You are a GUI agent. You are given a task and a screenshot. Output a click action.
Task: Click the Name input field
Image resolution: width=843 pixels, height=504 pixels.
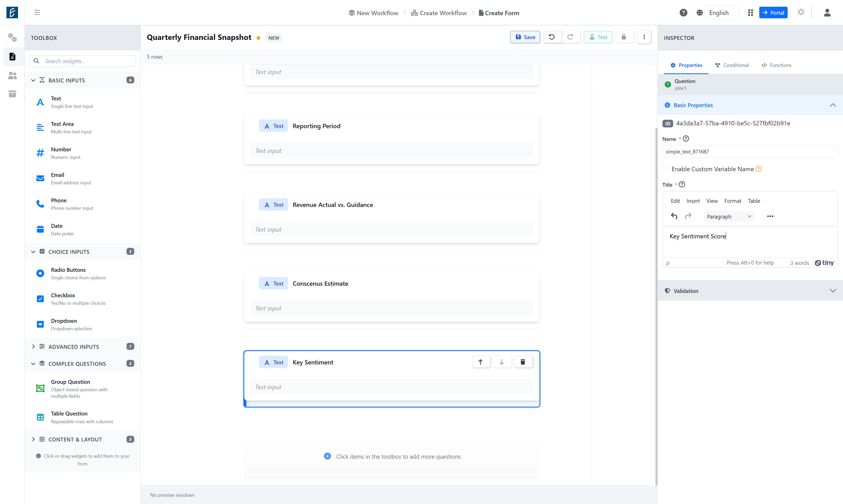tap(750, 151)
